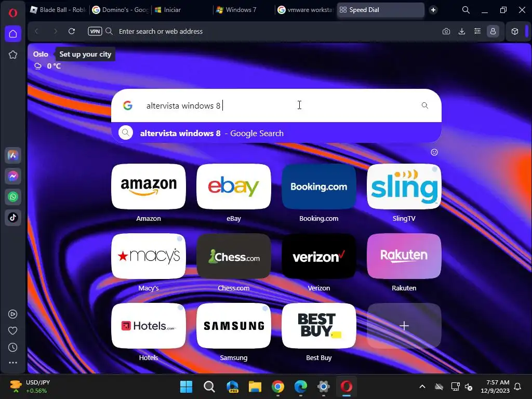532x399 pixels.
Task: Open bookmarks star in sidebar
Action: click(13, 55)
